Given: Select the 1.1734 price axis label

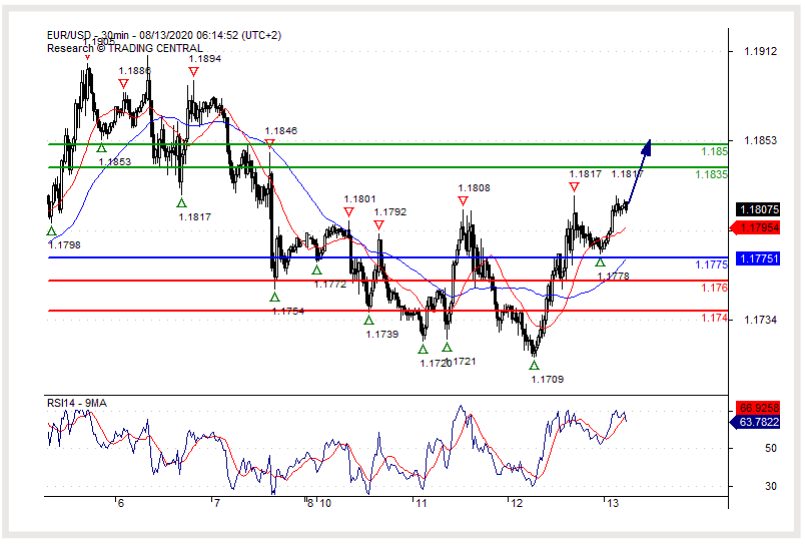Looking at the screenshot, I should 760,320.
